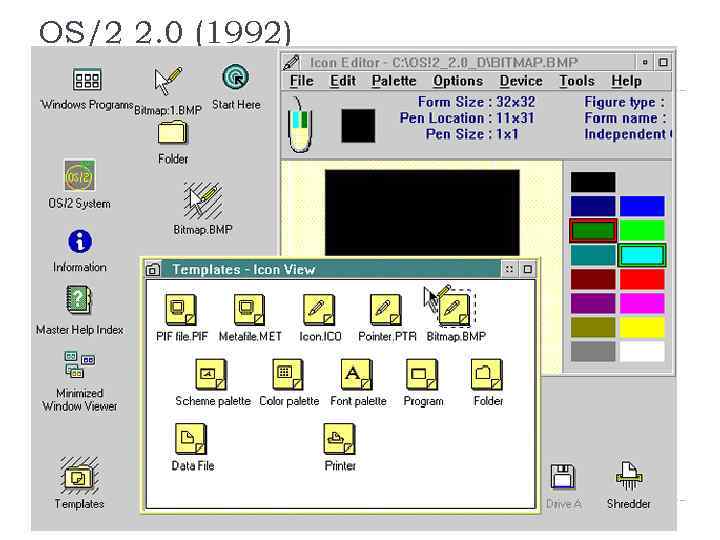Select the Color palette template
This screenshot has height=540, width=720.
[x=288, y=374]
